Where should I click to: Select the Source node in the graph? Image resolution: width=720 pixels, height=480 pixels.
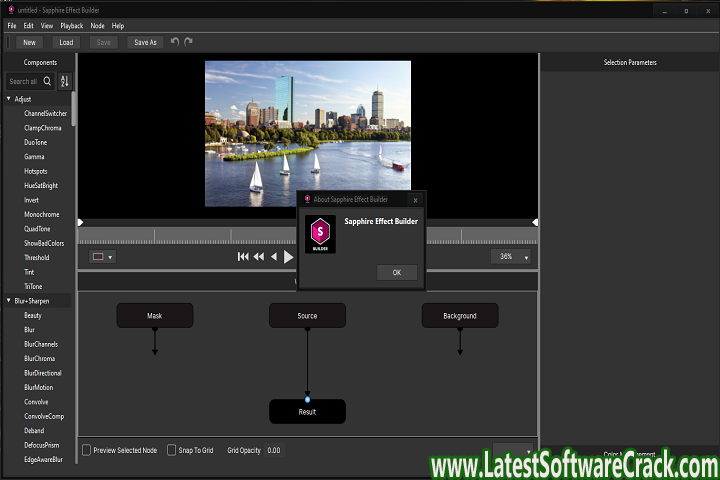pos(307,316)
